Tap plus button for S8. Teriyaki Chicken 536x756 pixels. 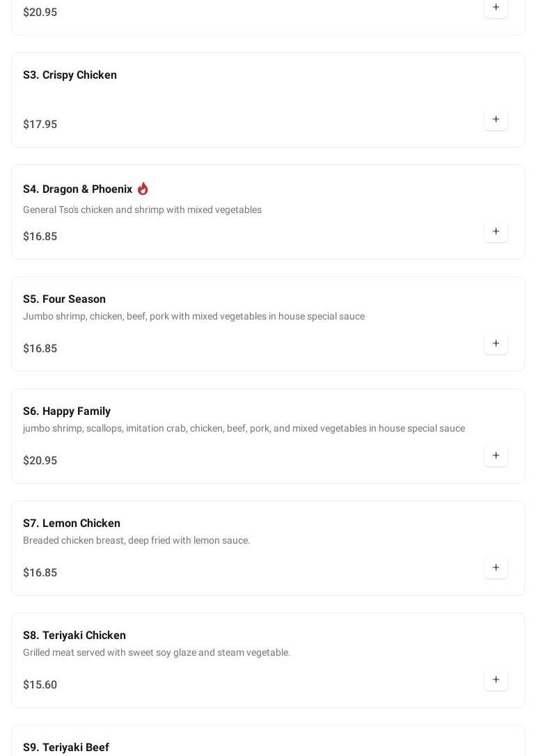(x=496, y=679)
